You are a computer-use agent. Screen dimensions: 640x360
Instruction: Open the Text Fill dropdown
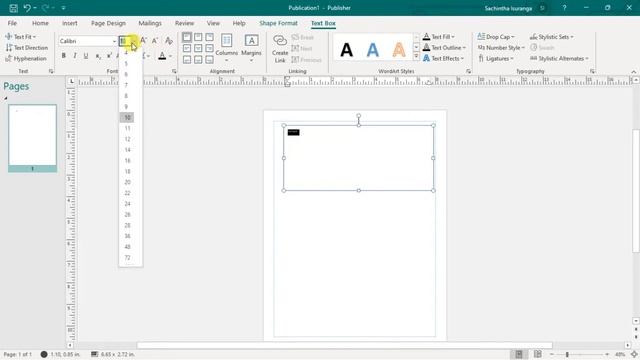pos(439,37)
